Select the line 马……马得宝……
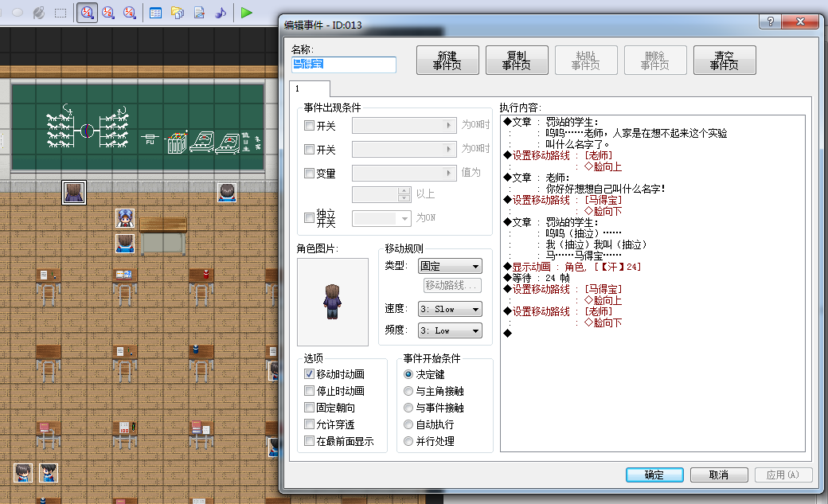Image resolution: width=828 pixels, height=504 pixels. (x=584, y=256)
